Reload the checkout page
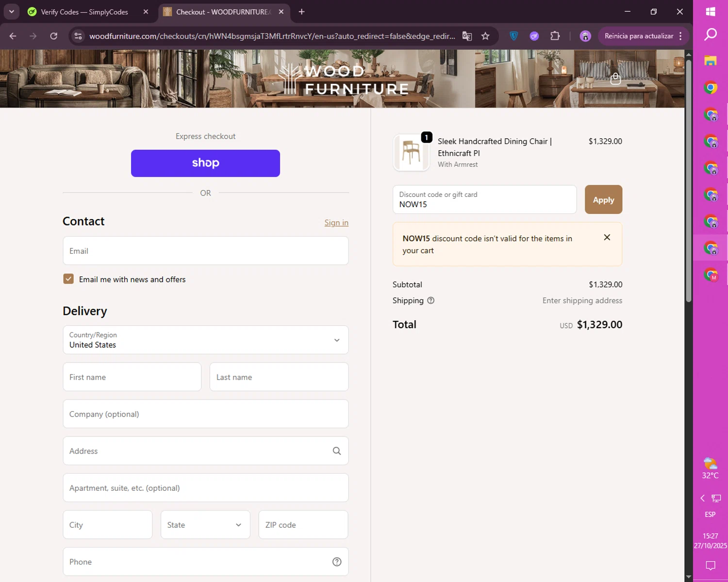728x582 pixels. 54,36
